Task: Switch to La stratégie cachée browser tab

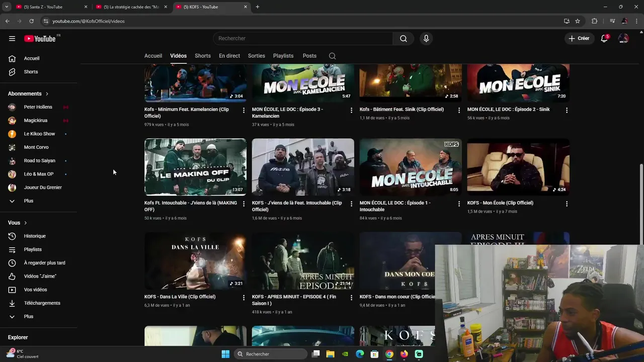Action: coord(131,7)
